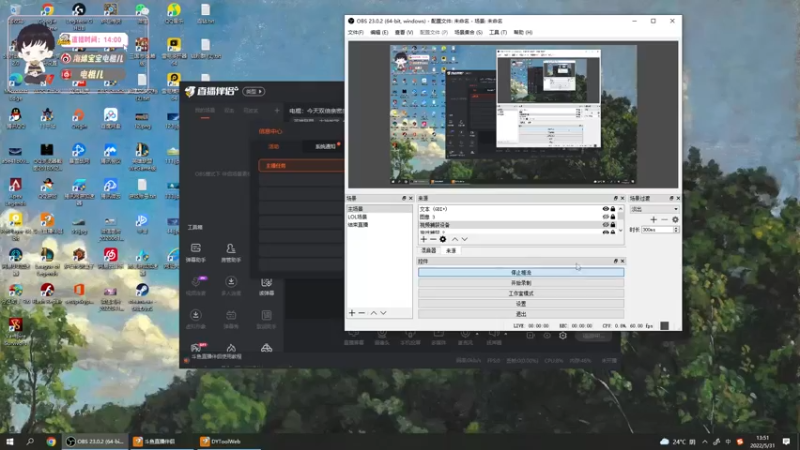Open the 帮助(H) menu in OBS
Image resolution: width=800 pixels, height=450 pixels.
(x=522, y=32)
